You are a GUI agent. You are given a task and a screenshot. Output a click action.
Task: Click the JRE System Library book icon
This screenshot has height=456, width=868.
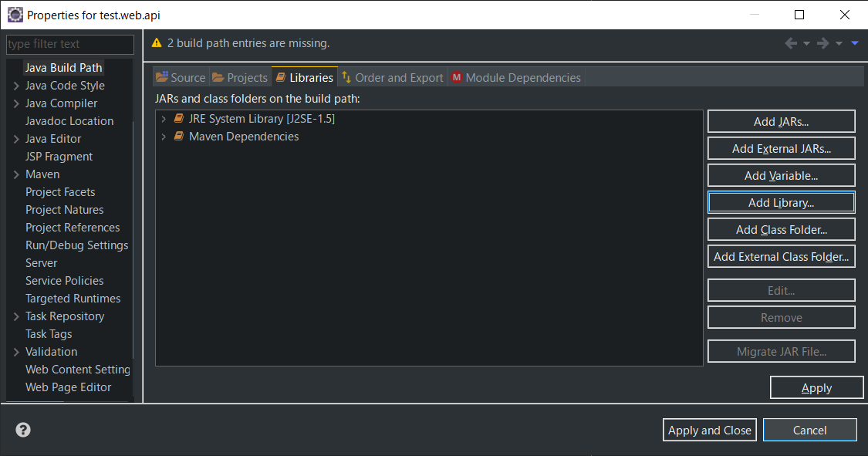coord(179,119)
